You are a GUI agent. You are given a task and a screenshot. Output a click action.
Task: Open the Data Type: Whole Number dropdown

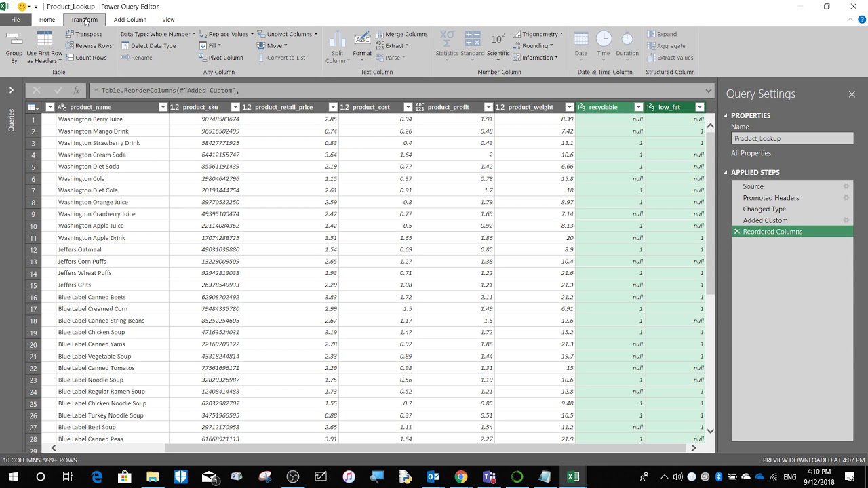point(157,34)
